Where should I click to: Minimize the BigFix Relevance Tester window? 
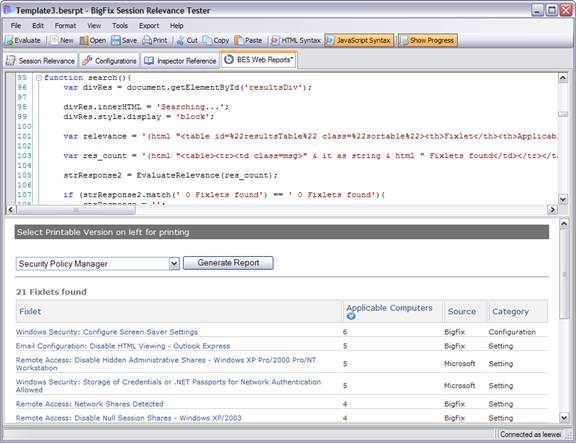537,10
